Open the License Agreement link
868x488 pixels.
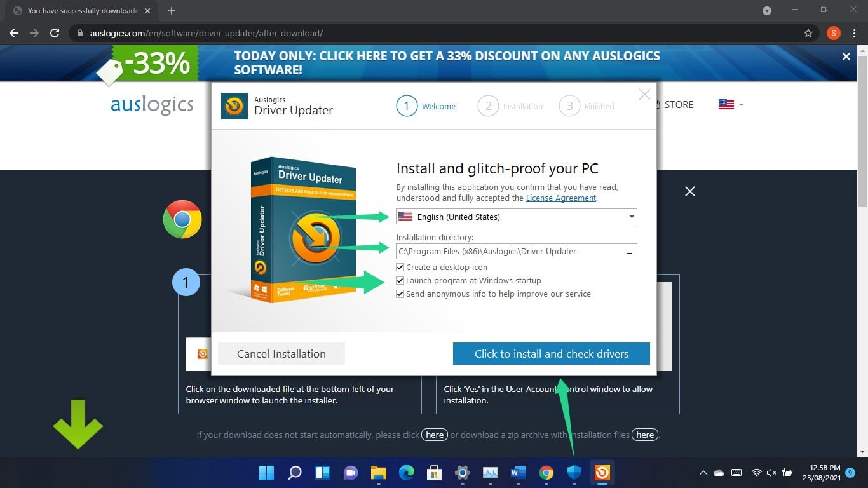560,198
